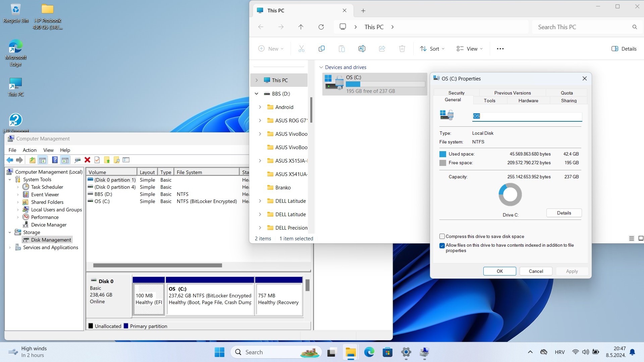The width and height of the screenshot is (644, 362).
Task: Click OK in OS (C:) Properties dialog
Action: click(500, 271)
